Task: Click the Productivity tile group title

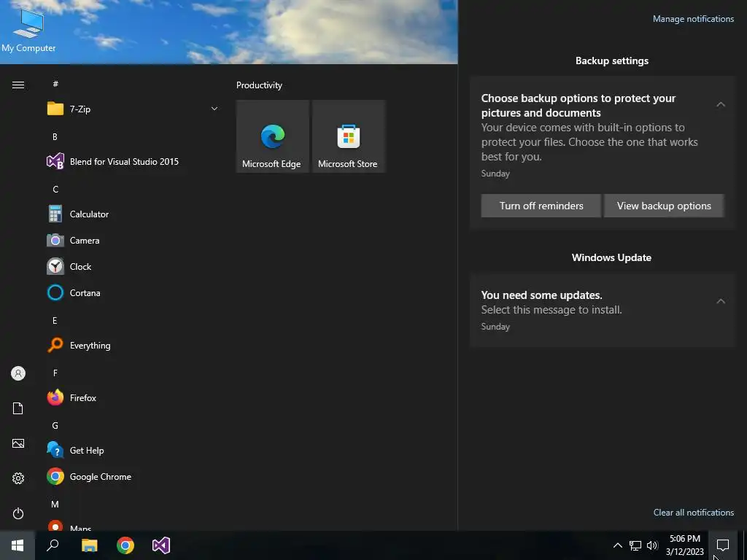Action: (x=259, y=85)
